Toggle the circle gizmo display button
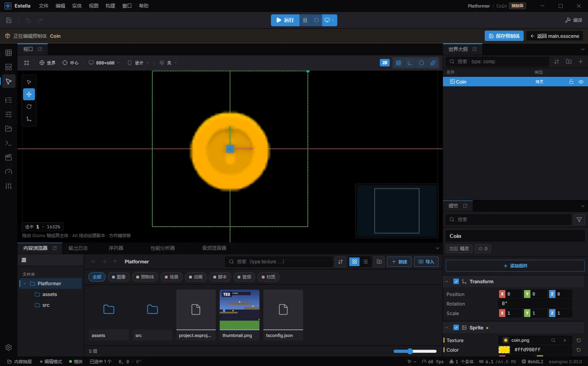 pyautogui.click(x=422, y=63)
